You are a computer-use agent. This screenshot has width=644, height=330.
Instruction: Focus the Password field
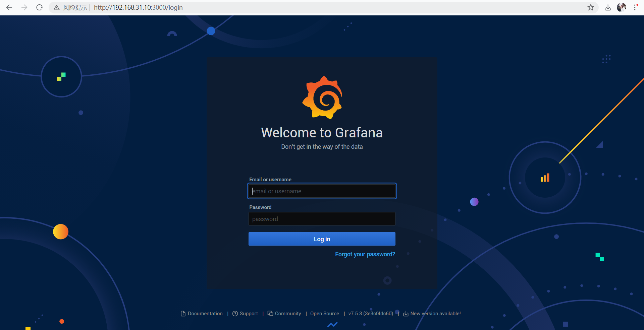[322, 219]
